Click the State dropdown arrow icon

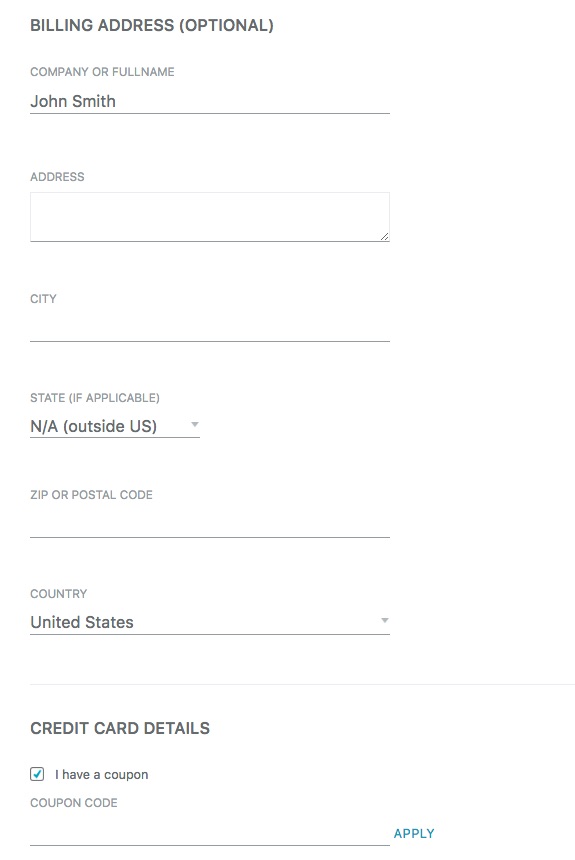click(194, 425)
